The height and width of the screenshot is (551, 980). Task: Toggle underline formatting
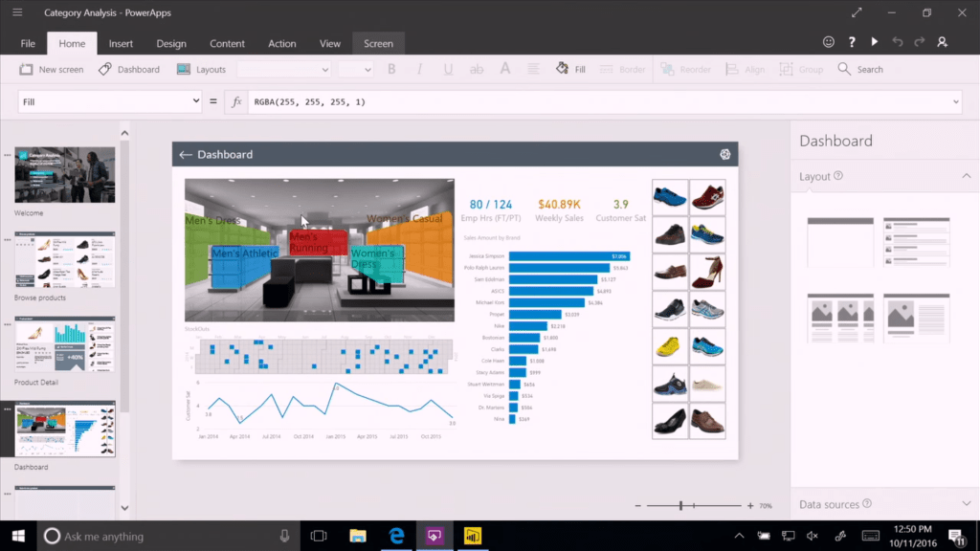pos(446,68)
